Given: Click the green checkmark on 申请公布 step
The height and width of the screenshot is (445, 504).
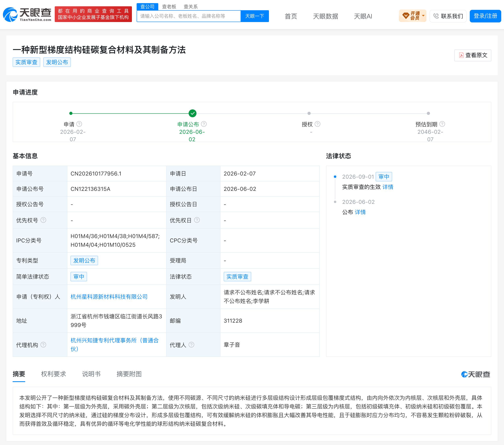Looking at the screenshot, I should point(193,113).
